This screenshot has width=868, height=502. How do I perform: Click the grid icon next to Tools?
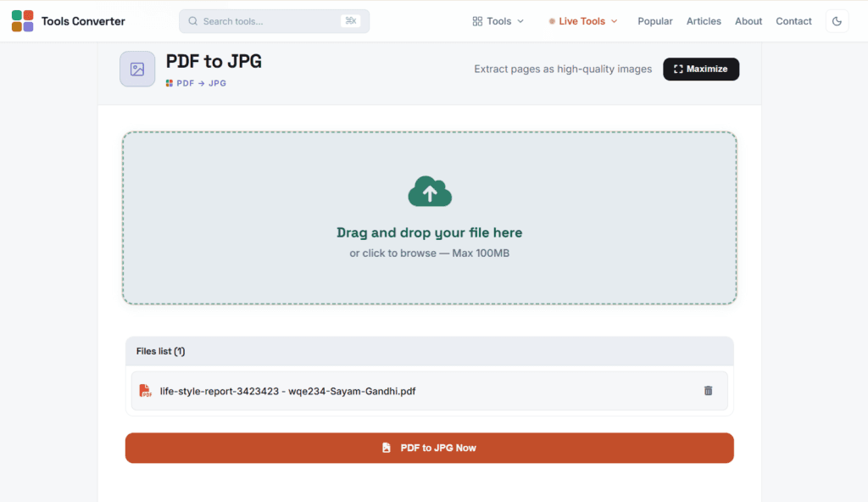coord(477,21)
